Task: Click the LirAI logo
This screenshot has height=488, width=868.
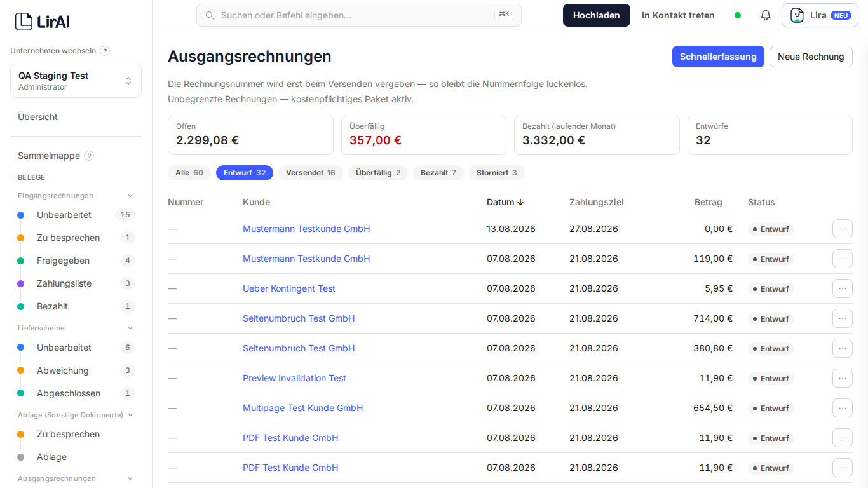Action: click(42, 22)
